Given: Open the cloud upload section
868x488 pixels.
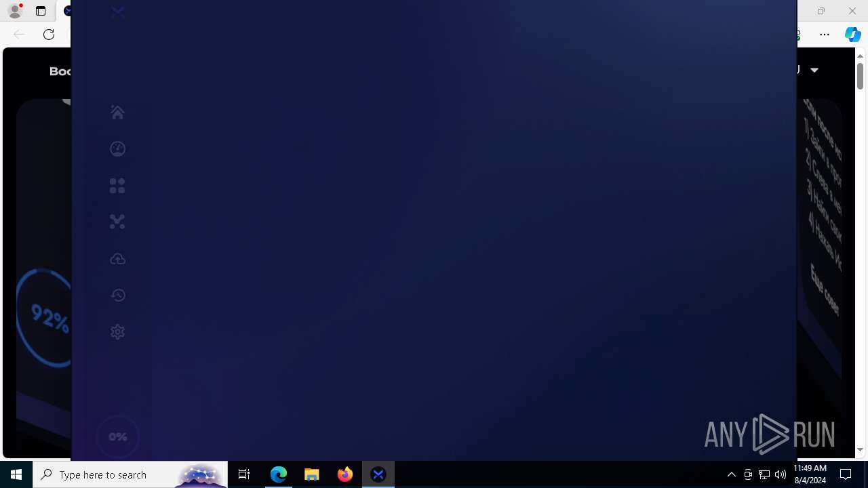Looking at the screenshot, I should coord(117,259).
